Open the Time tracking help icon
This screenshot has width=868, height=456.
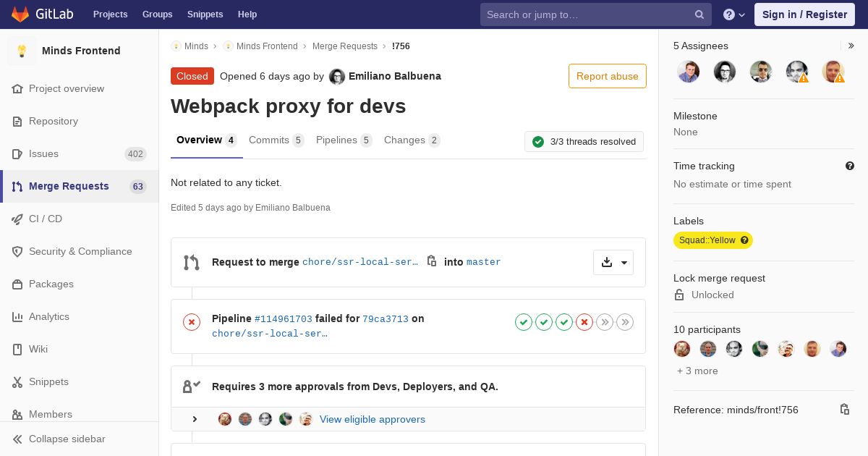pos(850,166)
